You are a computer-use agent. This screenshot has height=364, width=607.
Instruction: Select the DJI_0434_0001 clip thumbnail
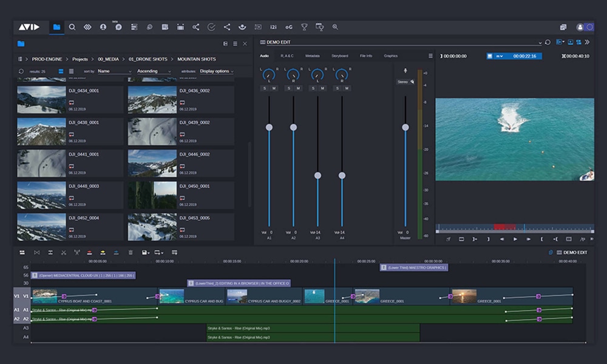pos(41,100)
